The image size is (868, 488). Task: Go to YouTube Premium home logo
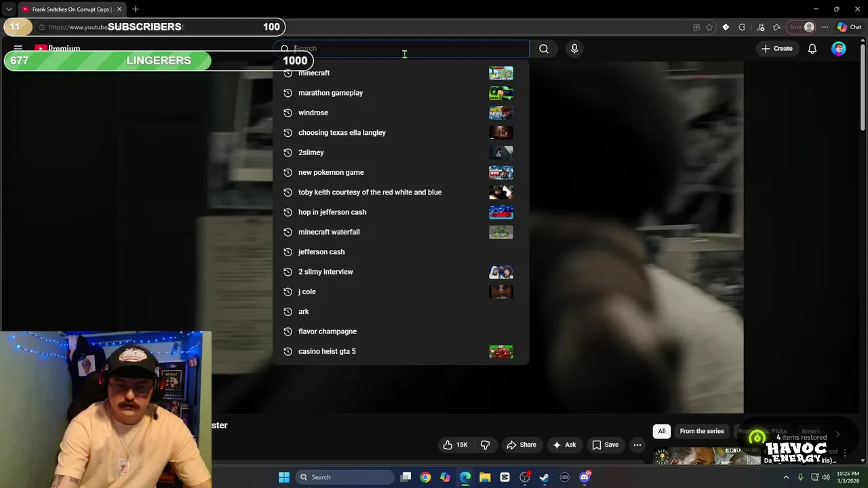coord(58,49)
